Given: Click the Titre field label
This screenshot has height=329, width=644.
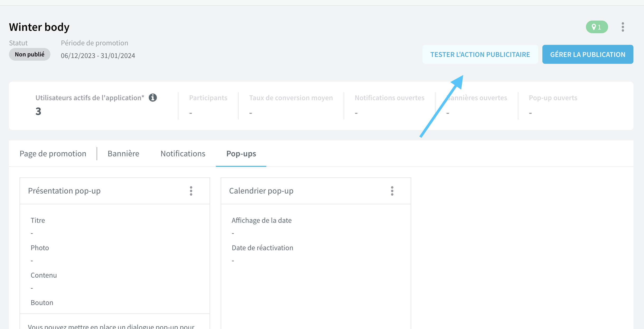Looking at the screenshot, I should [x=38, y=220].
